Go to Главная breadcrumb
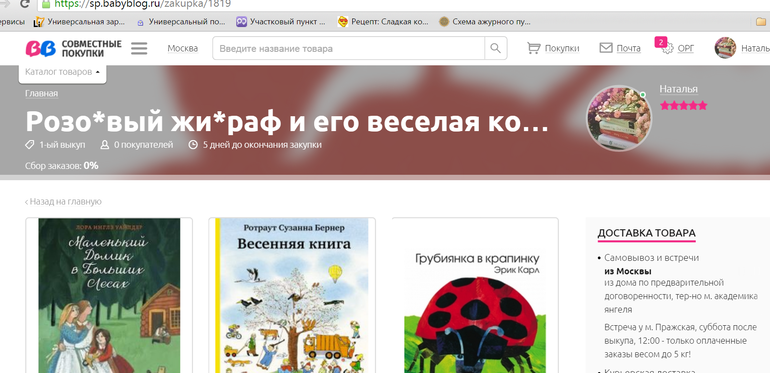This screenshot has width=770, height=373. click(42, 93)
